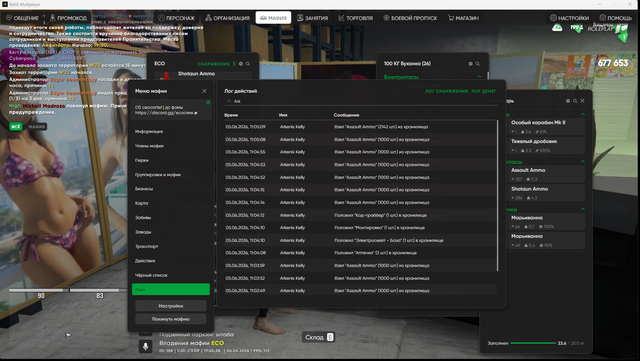Image resolution: width=640 pixels, height=361 pixels.
Task: Select the log row at 11:05:09
Action: tap(360, 127)
